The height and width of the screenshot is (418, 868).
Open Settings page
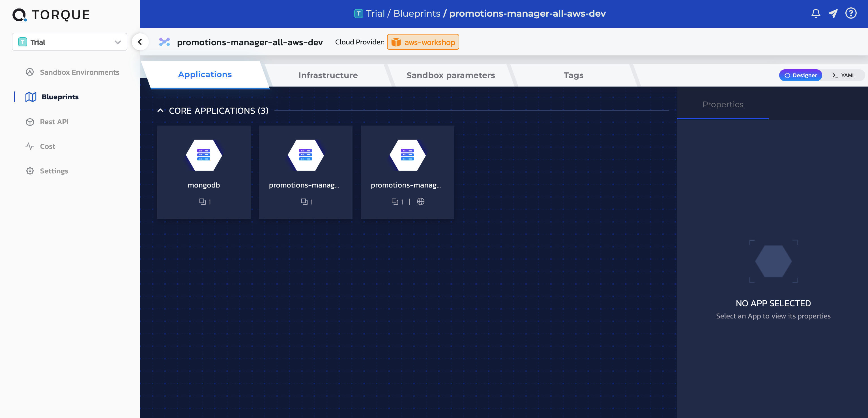[47, 171]
